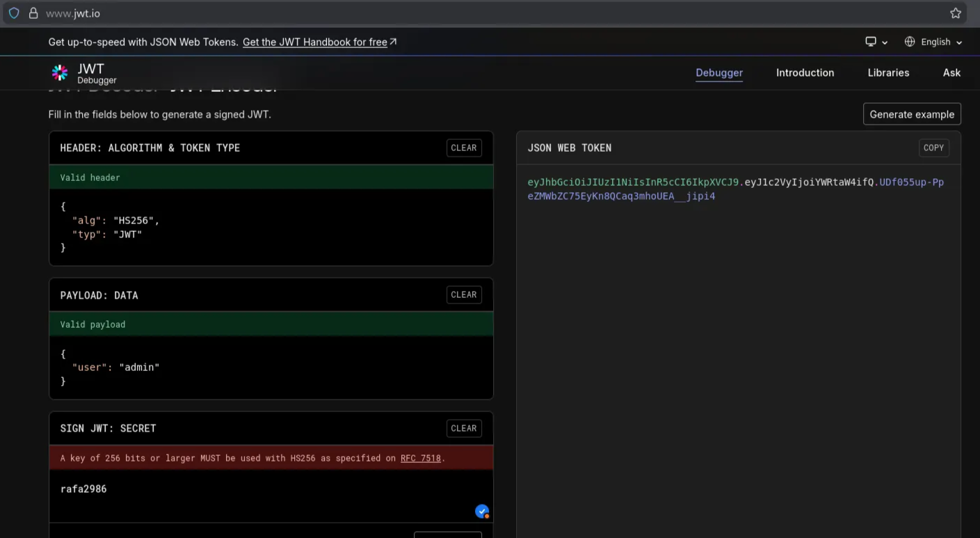Viewport: 980px width, 538px height.
Task: Open the Introduction page
Action: [805, 72]
